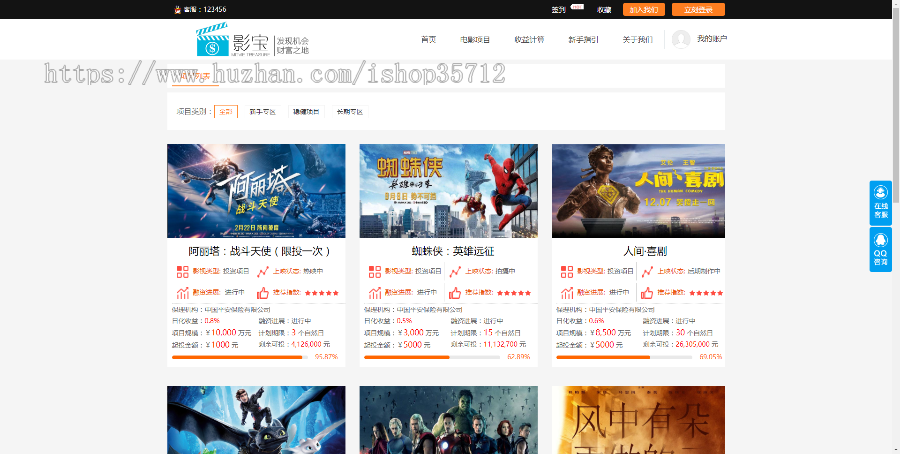
Task: Click the ¥1000 元 minimum investment value
Action: pos(221,345)
